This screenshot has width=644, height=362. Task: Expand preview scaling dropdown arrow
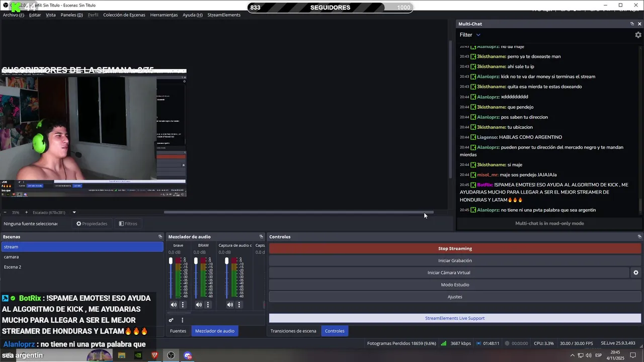pyautogui.click(x=74, y=212)
